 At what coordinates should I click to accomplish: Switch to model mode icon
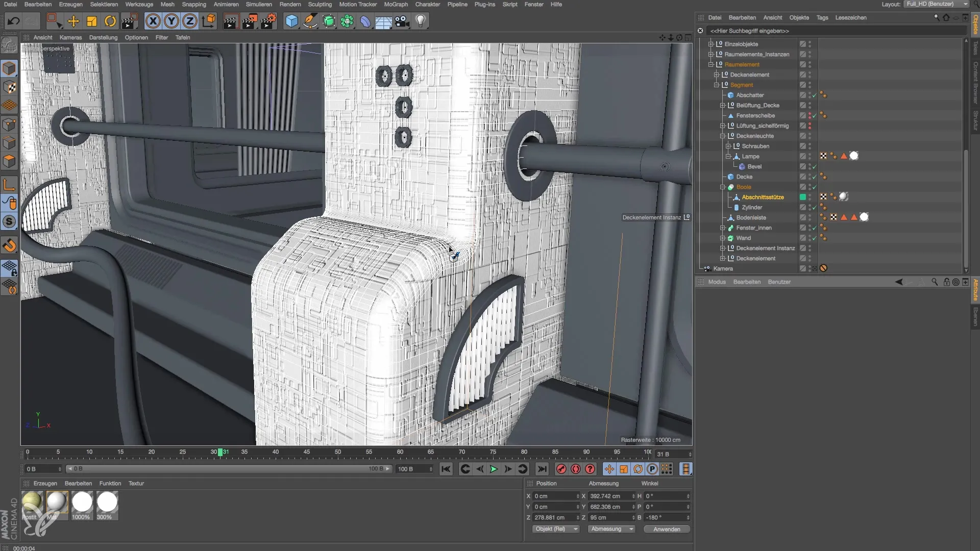[x=9, y=68]
